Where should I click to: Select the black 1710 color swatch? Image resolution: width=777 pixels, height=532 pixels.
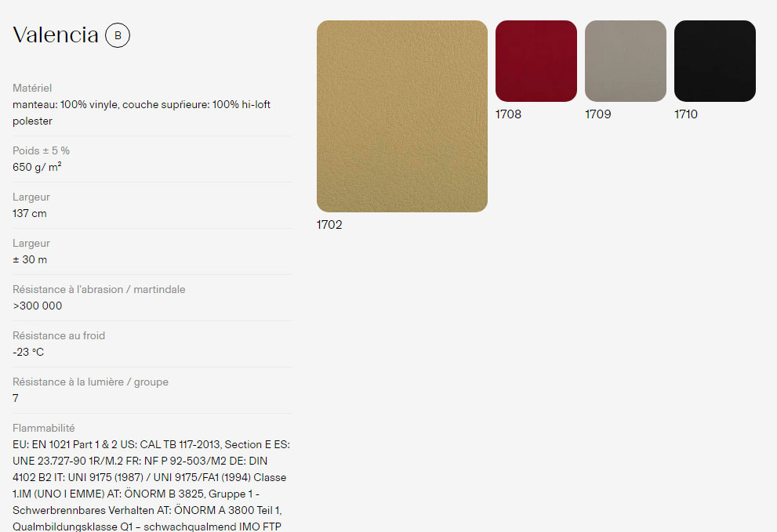715,61
